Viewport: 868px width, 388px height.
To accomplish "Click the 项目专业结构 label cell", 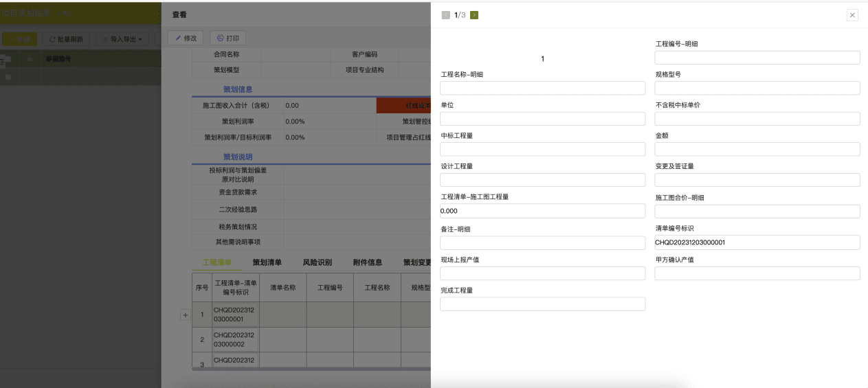I will (x=365, y=69).
